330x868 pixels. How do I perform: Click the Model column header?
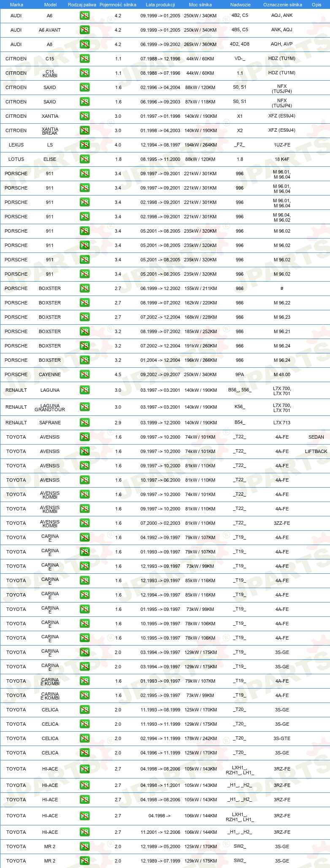(50, 5)
